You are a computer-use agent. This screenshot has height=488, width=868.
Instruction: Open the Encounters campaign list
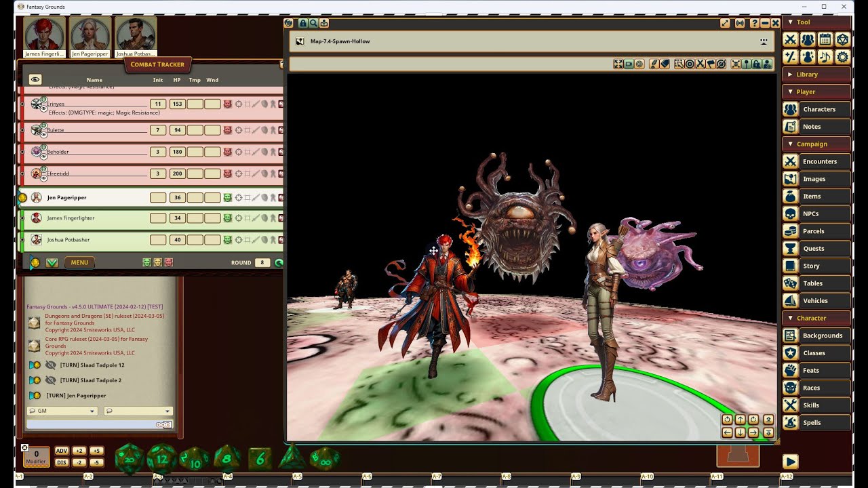click(816, 161)
